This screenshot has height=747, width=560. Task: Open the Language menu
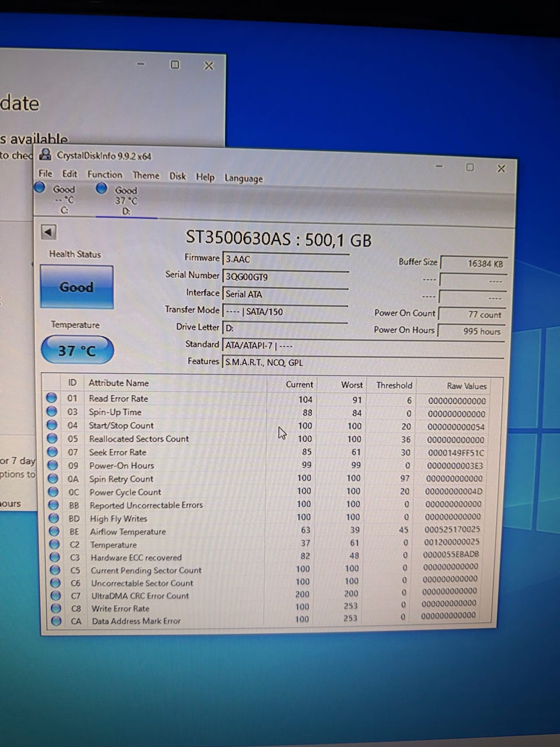click(x=243, y=178)
